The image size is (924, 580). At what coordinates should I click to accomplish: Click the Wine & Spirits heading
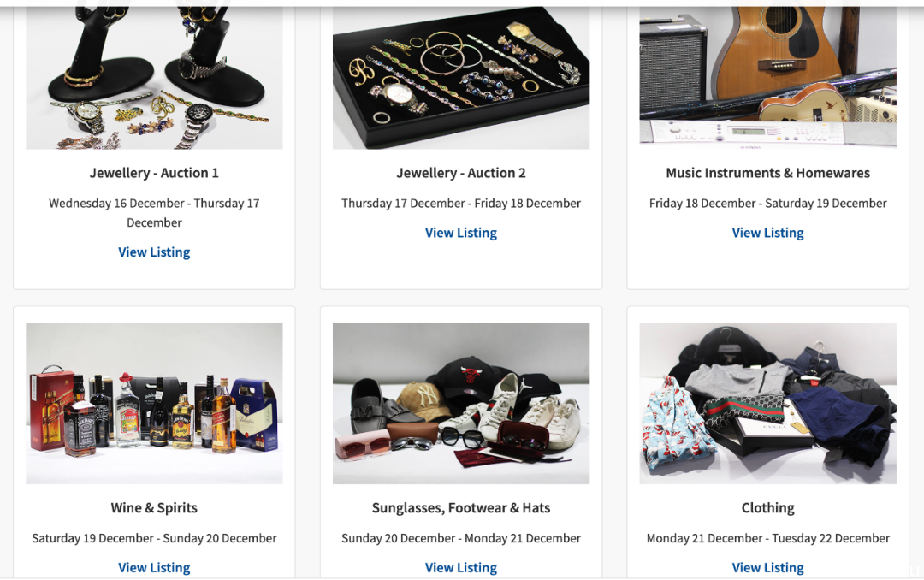(154, 508)
